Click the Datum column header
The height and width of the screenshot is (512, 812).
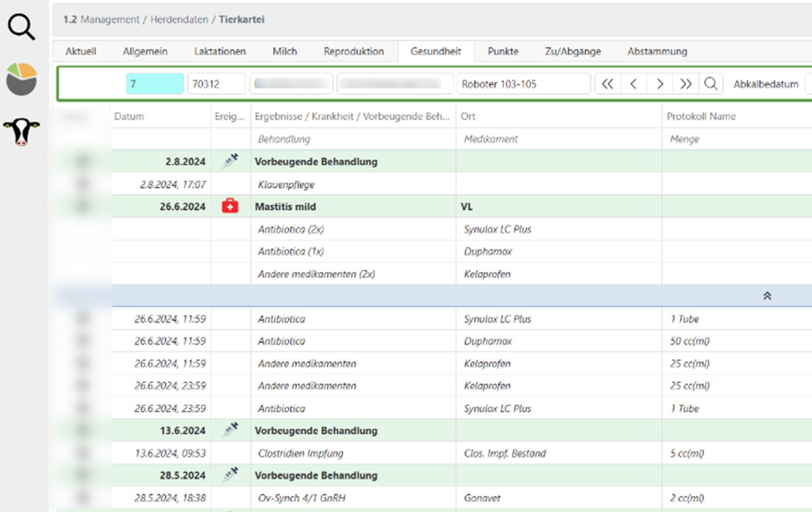click(129, 117)
